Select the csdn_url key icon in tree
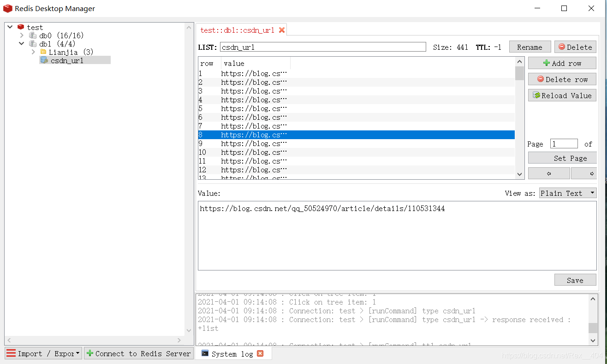607x364 pixels. [43, 60]
